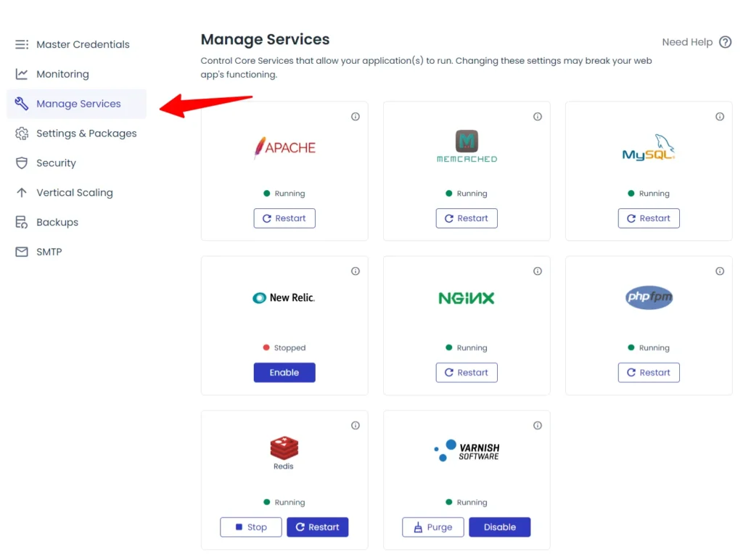743x560 pixels.
Task: View the Varnish card info icon
Action: pyautogui.click(x=538, y=425)
